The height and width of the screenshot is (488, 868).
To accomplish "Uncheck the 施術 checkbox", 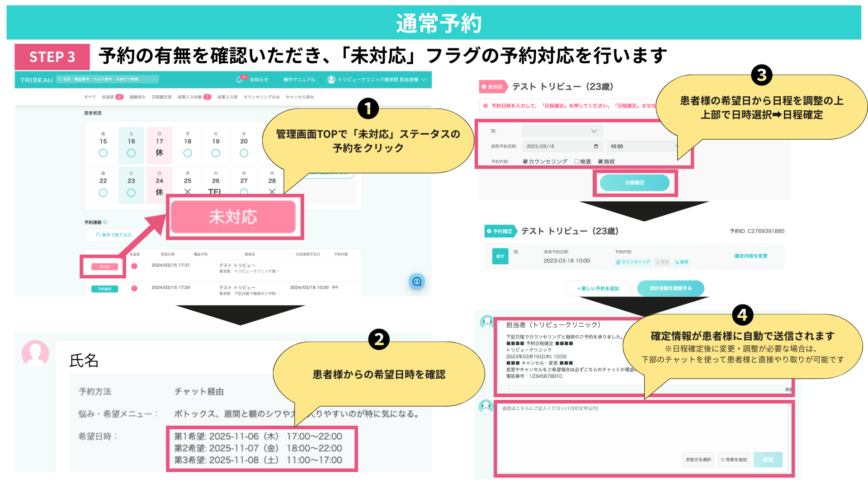I will [x=600, y=161].
